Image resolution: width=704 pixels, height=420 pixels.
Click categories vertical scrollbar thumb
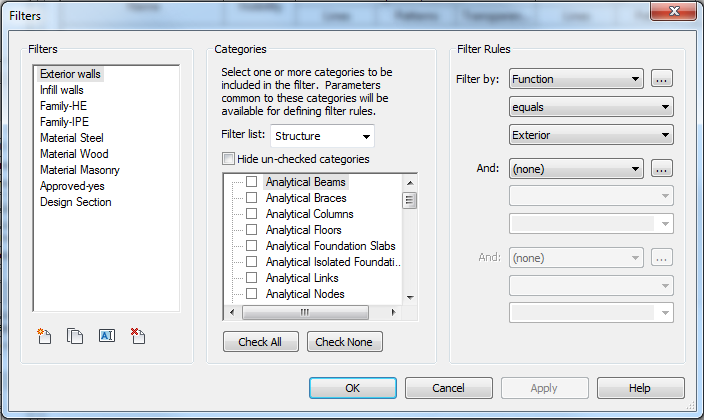(x=409, y=200)
